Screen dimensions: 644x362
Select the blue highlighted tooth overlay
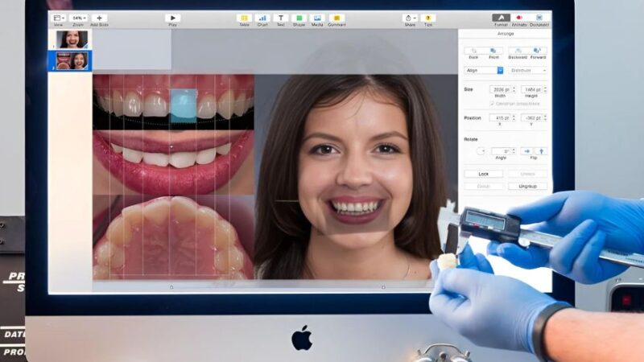(x=184, y=106)
